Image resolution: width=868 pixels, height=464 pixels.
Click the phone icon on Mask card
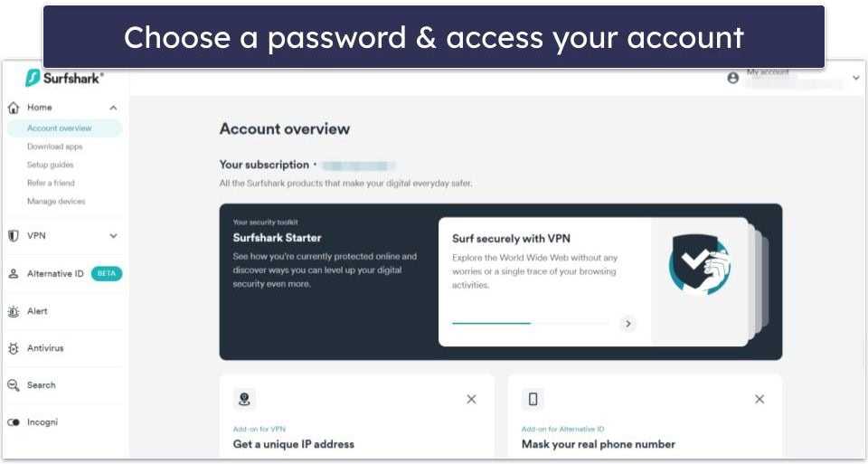point(533,399)
